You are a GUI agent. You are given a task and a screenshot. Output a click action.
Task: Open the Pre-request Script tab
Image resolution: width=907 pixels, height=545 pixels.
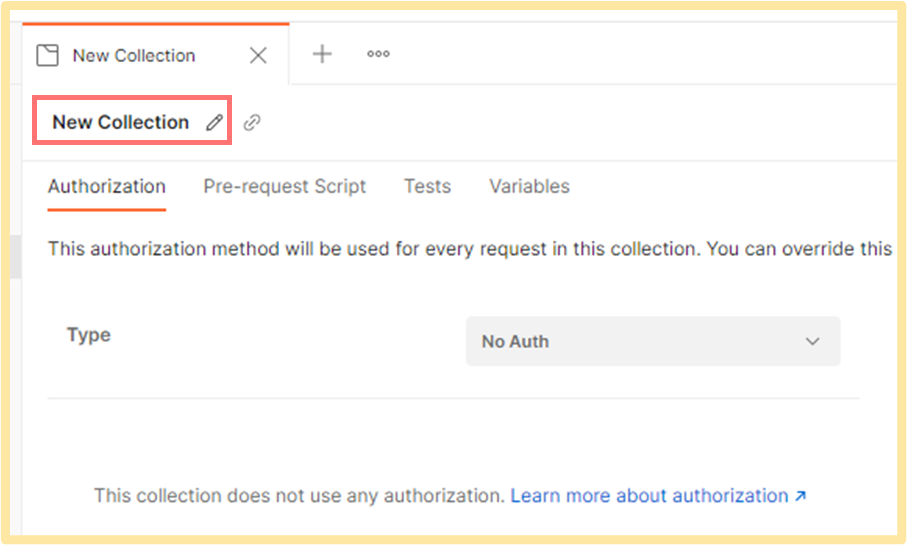pos(285,186)
